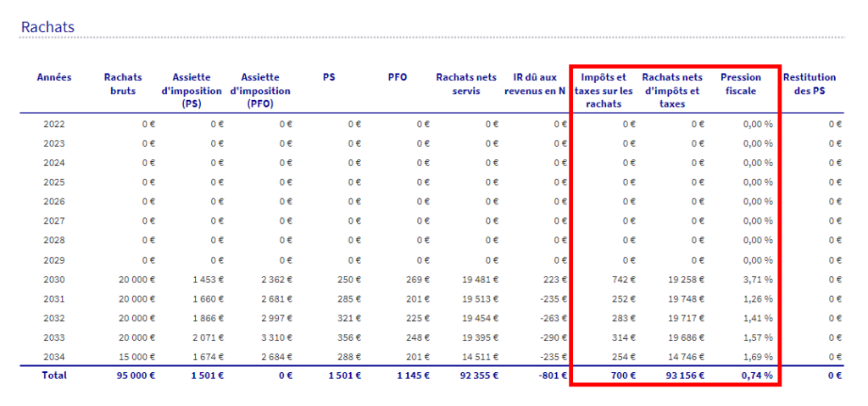The height and width of the screenshot is (406, 868).
Task: Select the 93 156 € total cell
Action: point(684,375)
